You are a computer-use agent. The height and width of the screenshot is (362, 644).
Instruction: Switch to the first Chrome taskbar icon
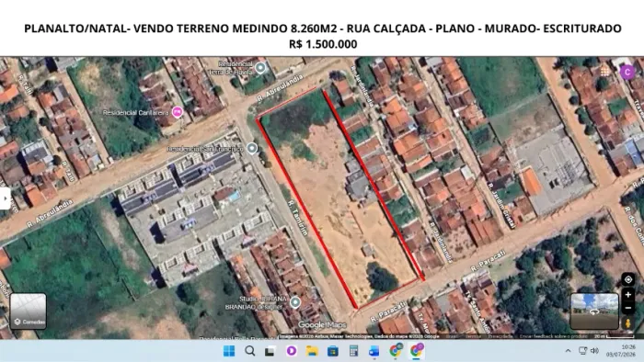pos(396,351)
